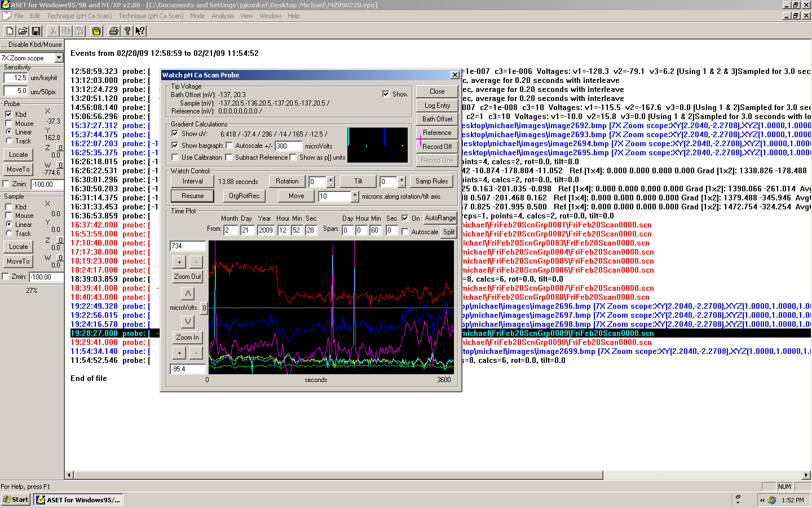
Task: Click the Log Entry button
Action: (438, 106)
